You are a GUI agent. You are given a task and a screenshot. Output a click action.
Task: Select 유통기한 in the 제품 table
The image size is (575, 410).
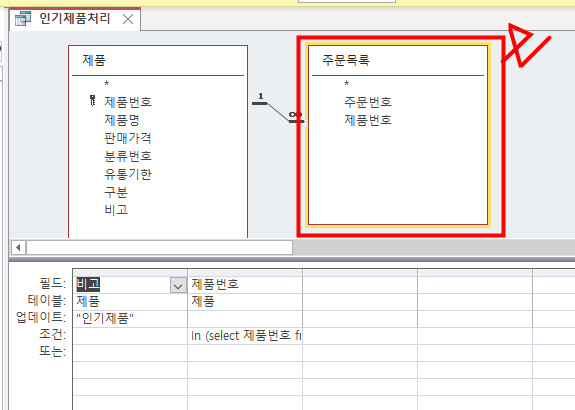click(x=128, y=174)
